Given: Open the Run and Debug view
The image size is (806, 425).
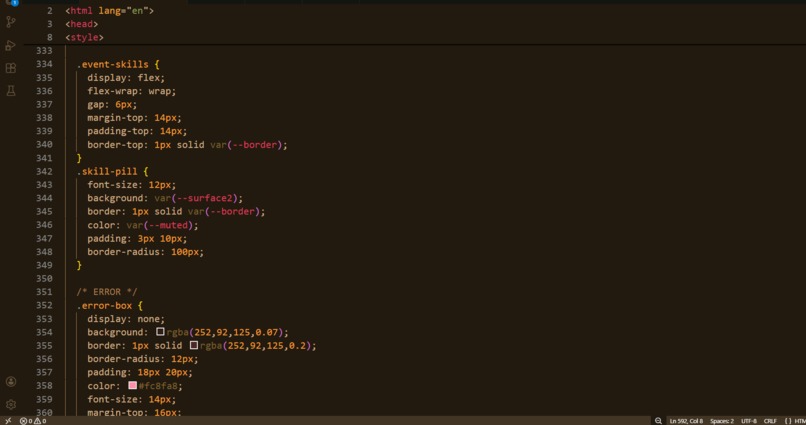Looking at the screenshot, I should coord(11,45).
